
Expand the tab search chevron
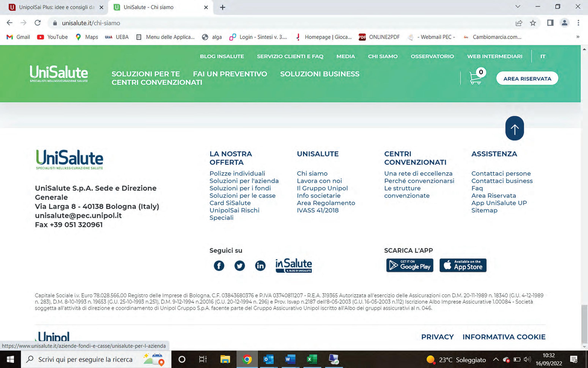tap(518, 7)
